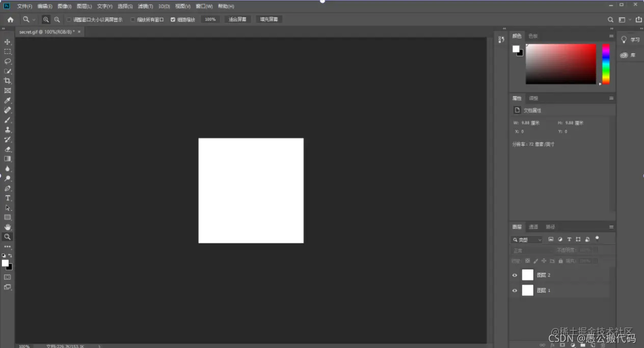This screenshot has width=644, height=348.
Task: Toggle the layer filter on/off switch
Action: click(597, 238)
